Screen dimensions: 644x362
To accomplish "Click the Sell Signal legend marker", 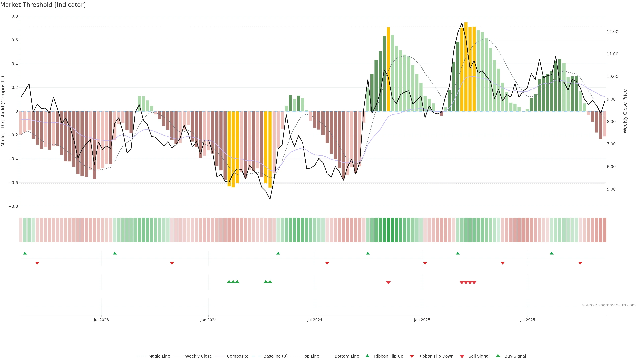I will [x=462, y=356].
